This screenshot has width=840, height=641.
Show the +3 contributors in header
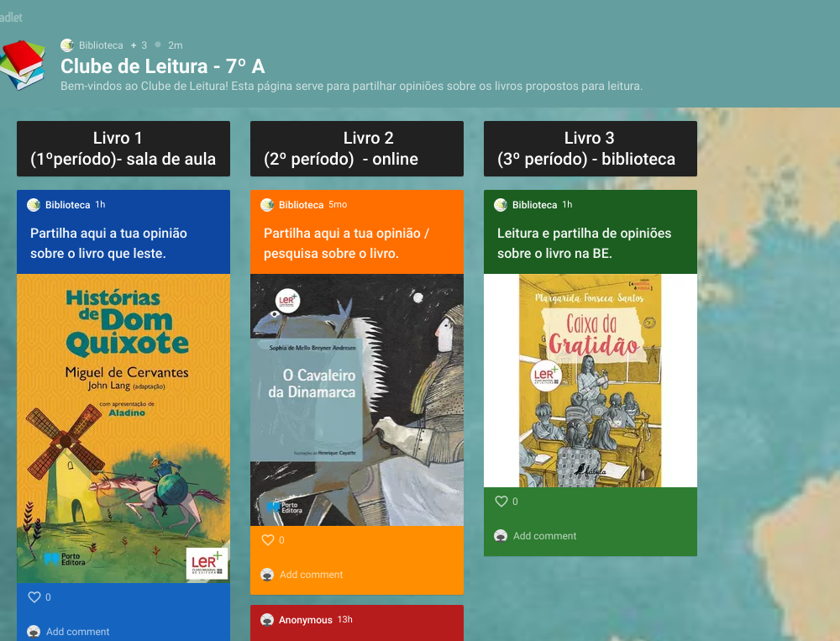tap(139, 45)
